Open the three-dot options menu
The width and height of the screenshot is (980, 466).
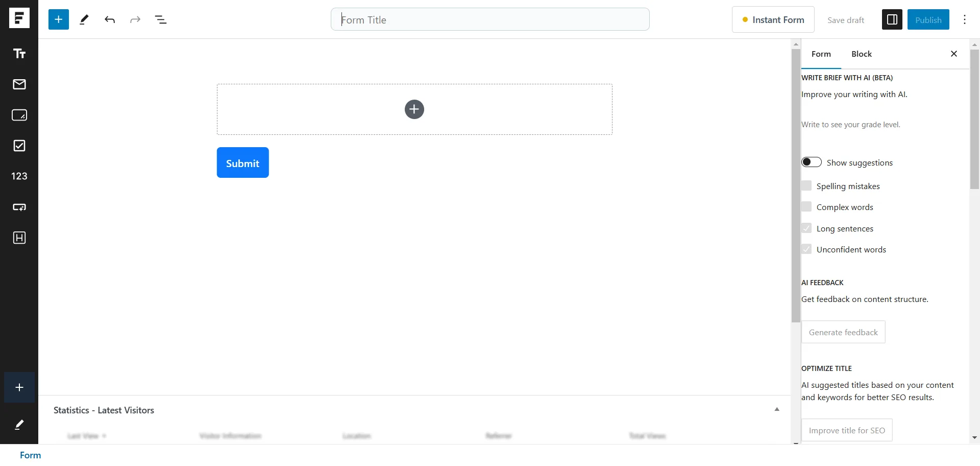click(x=964, y=19)
